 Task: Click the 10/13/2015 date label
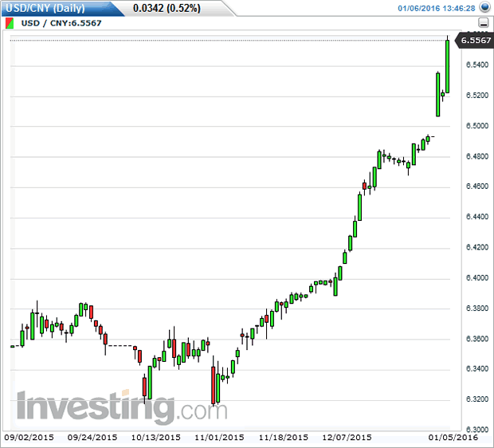(x=156, y=438)
